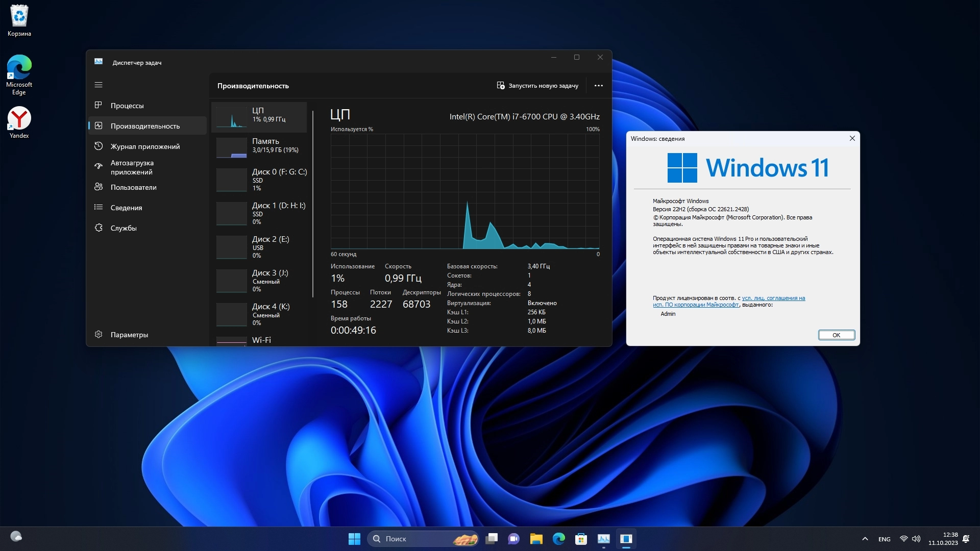Open the Details (Сведения) page
Viewport: 980px width, 551px height.
126,208
